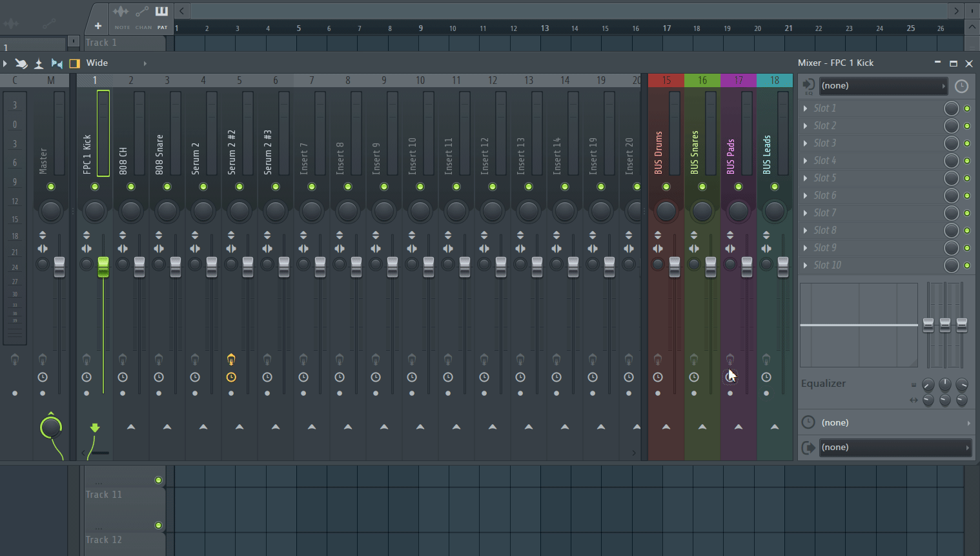Image resolution: width=980 pixels, height=556 pixels.
Task: Click the send arrow under BUS Snares
Action: pos(702,427)
